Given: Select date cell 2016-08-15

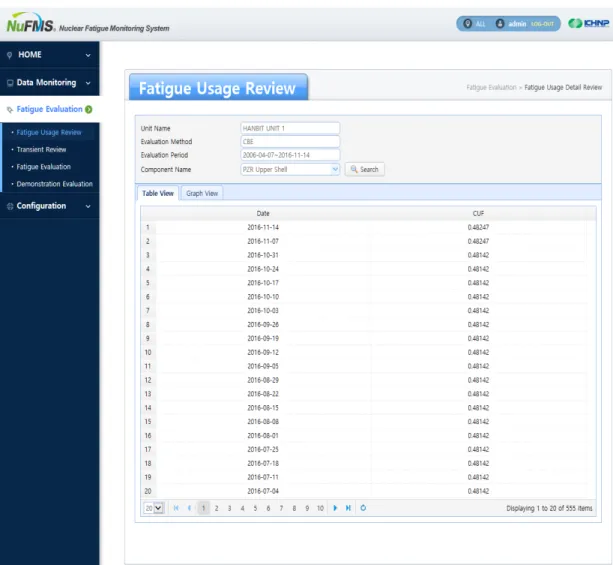Looking at the screenshot, I should (263, 408).
